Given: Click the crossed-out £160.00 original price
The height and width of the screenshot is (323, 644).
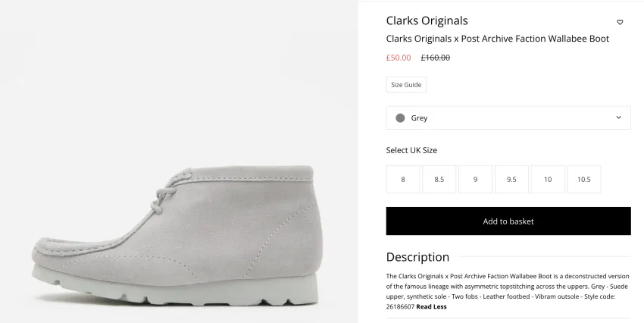Looking at the screenshot, I should point(436,58).
